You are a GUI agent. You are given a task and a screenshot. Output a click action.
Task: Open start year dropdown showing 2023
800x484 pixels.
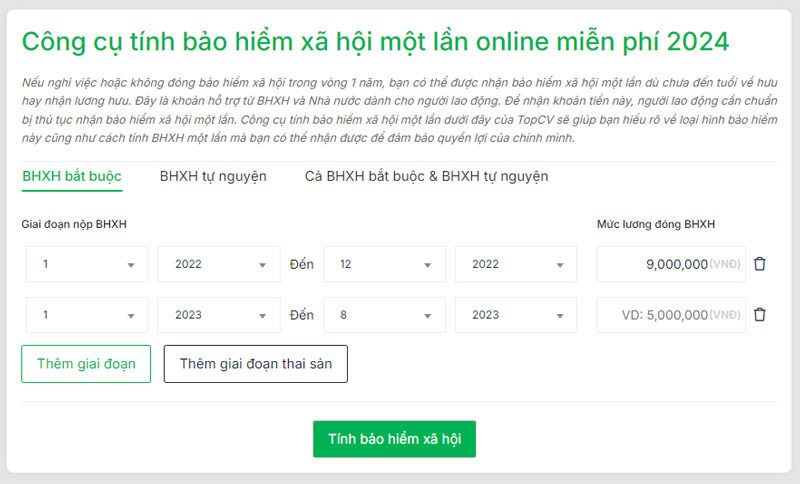click(219, 315)
